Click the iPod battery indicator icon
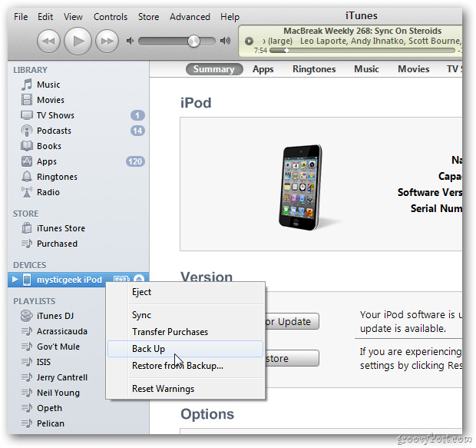The width and height of the screenshot is (476, 448). [121, 279]
